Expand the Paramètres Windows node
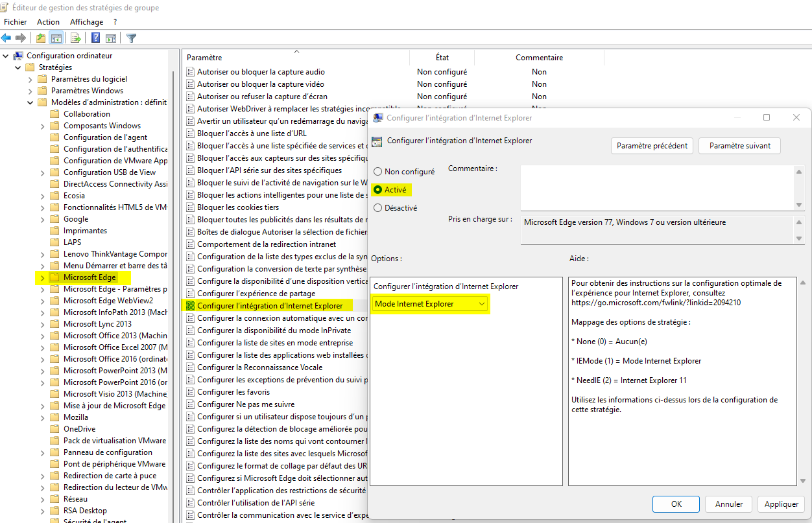 (30, 91)
